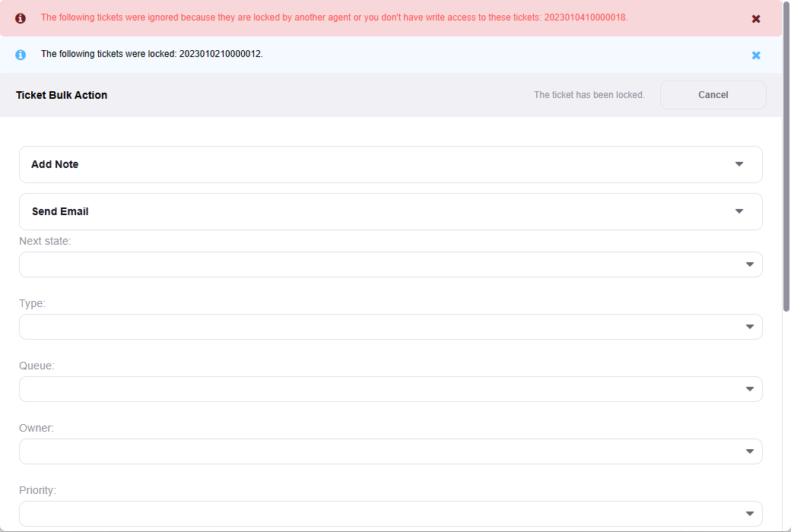The image size is (791, 532).
Task: Click inside the Queue selection field
Action: (x=380, y=389)
